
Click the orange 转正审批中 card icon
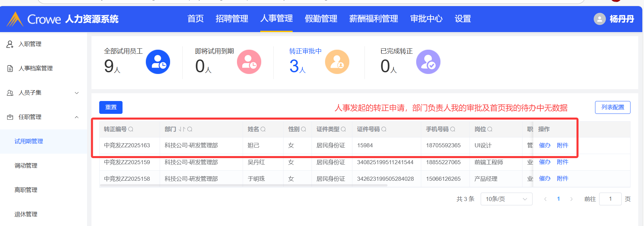337,62
